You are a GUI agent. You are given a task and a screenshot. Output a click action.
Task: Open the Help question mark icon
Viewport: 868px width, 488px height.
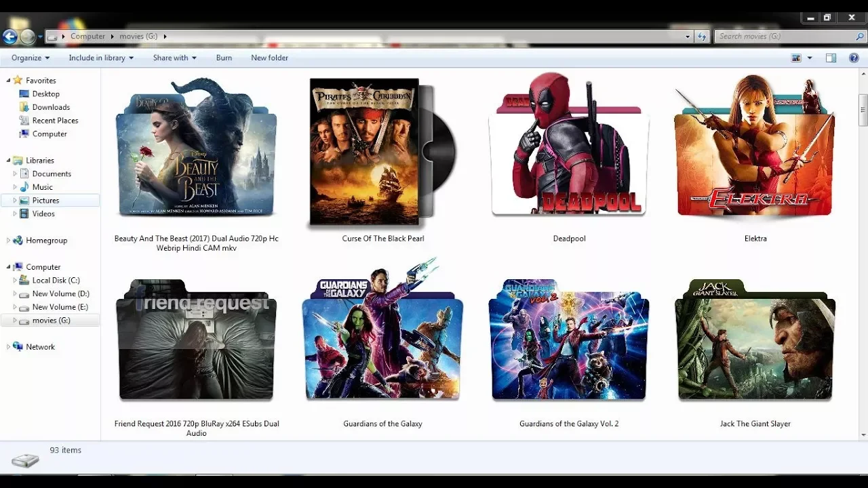[854, 58]
